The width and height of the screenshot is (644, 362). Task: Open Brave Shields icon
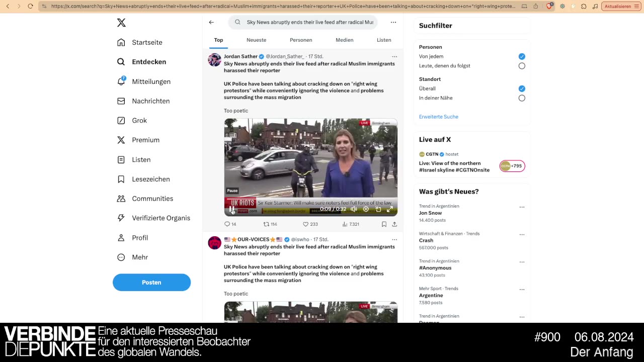tap(549, 6)
